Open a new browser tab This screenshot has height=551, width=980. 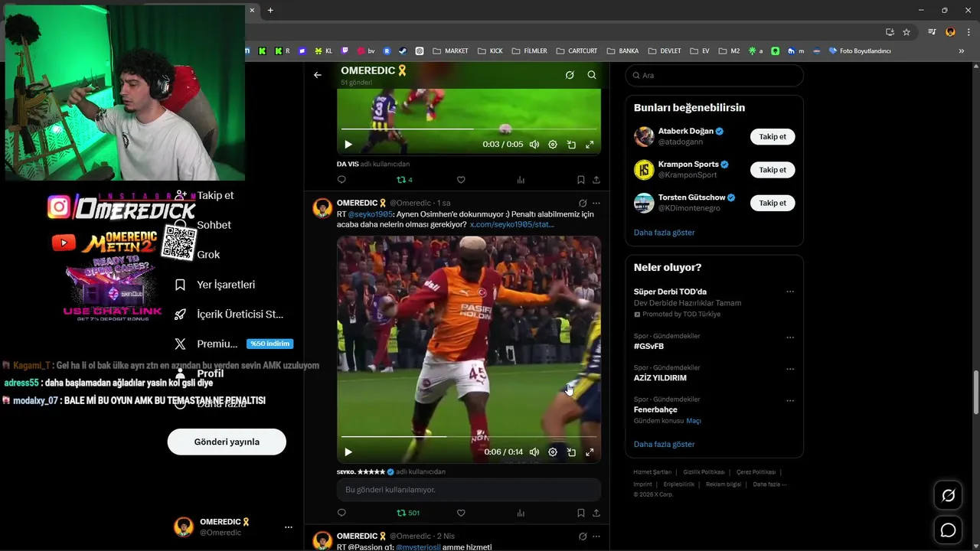(270, 10)
